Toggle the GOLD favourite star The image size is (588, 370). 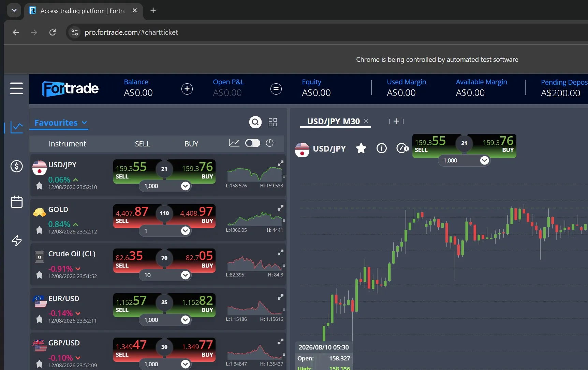39,230
